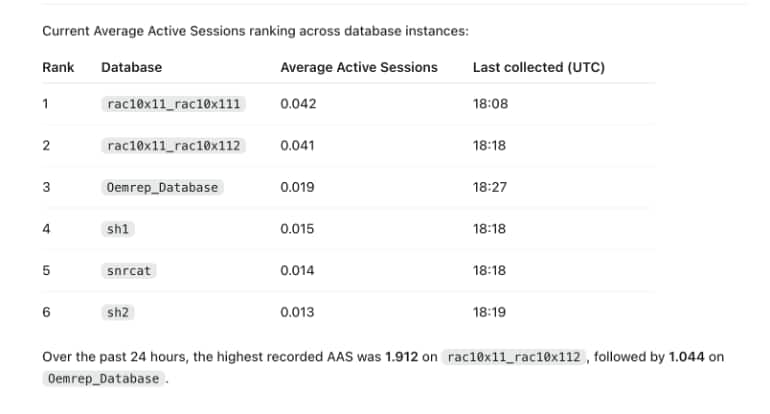
Task: Select the 18:19 time for sh2
Action: click(x=489, y=312)
